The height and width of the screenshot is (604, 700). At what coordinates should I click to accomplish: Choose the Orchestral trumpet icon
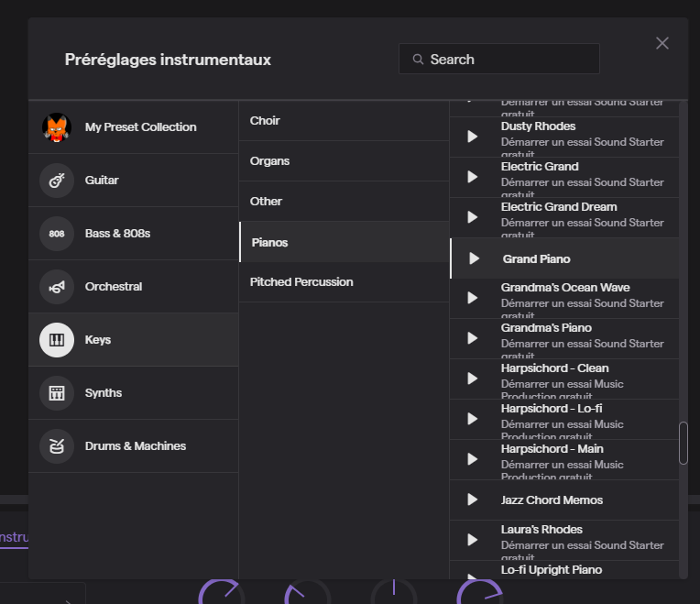point(57,287)
